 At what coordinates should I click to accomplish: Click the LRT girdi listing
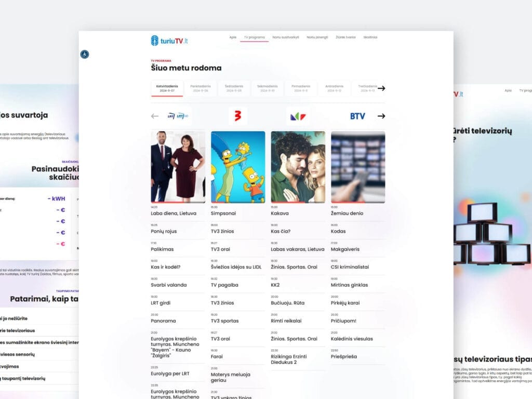(x=161, y=303)
